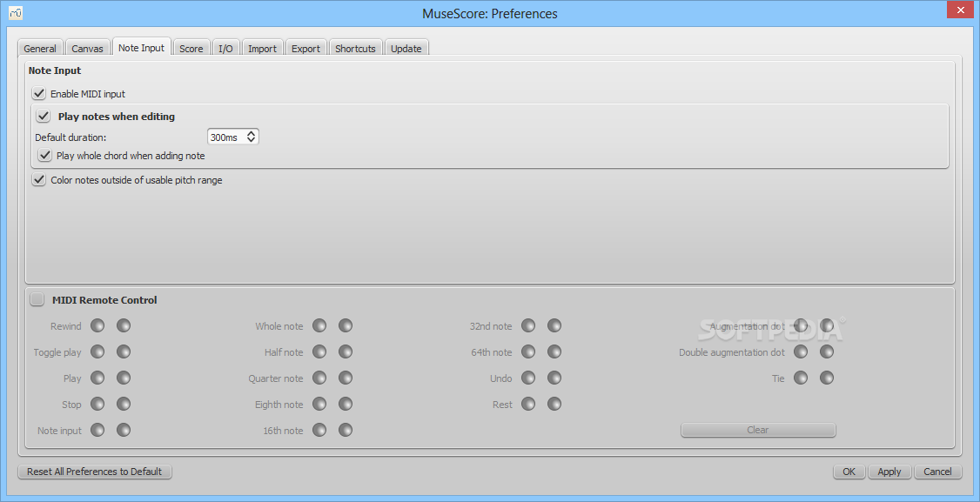980x502 pixels.
Task: Switch to the General tab
Action: pyautogui.click(x=40, y=48)
